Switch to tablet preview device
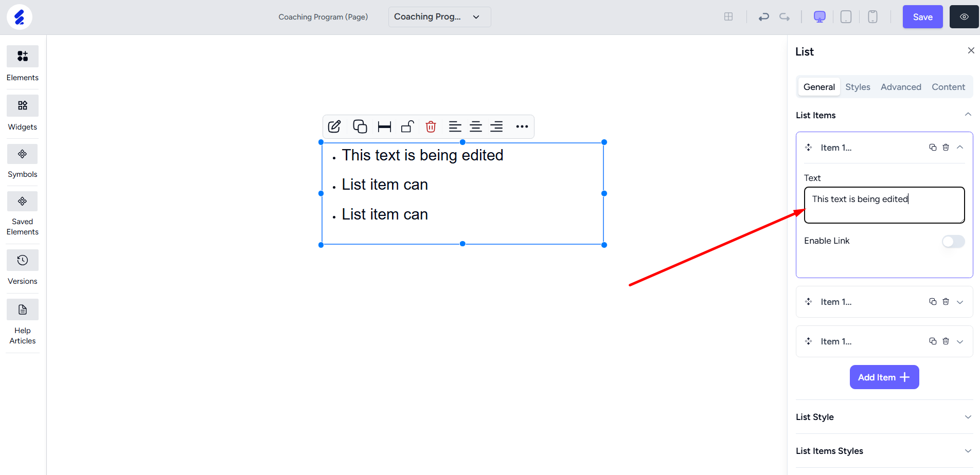This screenshot has width=980, height=475. (x=846, y=17)
